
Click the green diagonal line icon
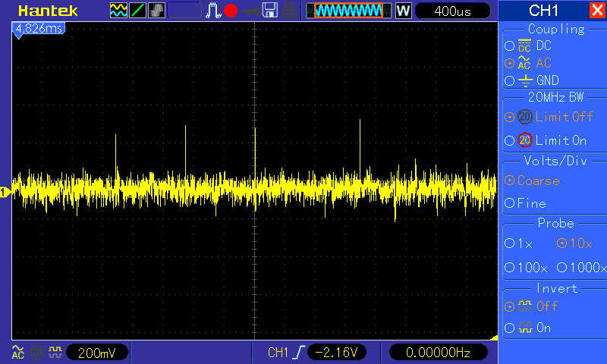137,11
